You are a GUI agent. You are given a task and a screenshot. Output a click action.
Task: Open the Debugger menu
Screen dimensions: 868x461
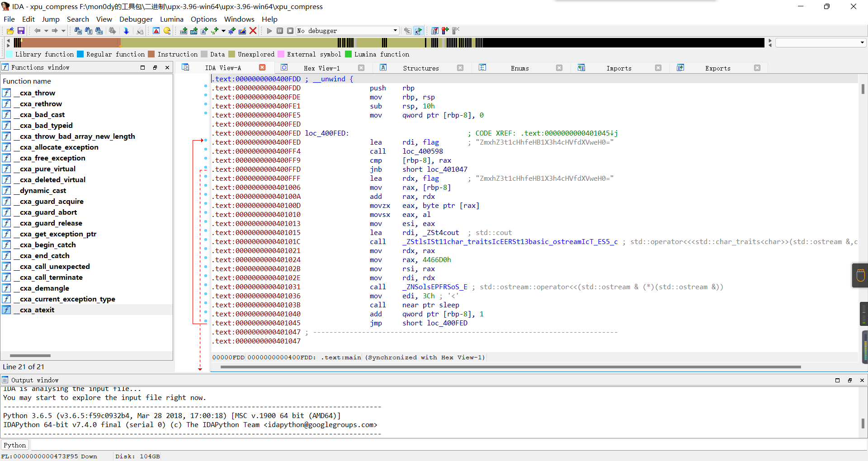(x=136, y=19)
